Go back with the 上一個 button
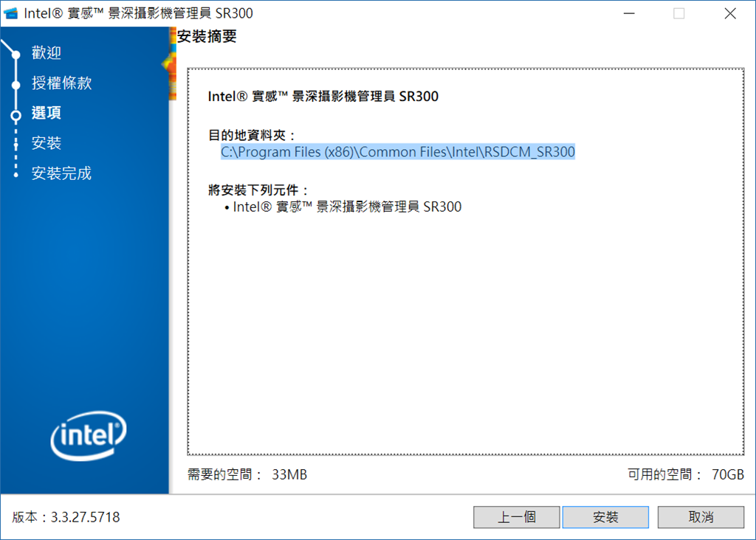Image resolution: width=756 pixels, height=540 pixels. [516, 517]
